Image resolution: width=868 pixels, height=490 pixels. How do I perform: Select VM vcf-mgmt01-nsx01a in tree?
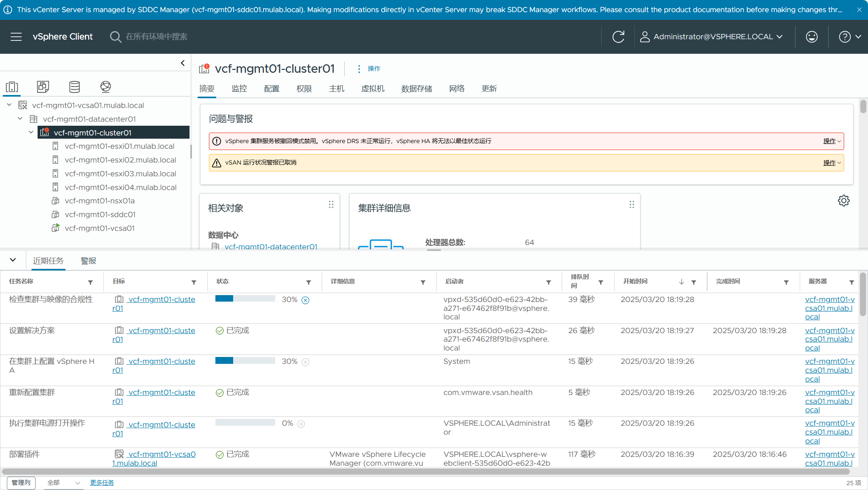point(100,201)
